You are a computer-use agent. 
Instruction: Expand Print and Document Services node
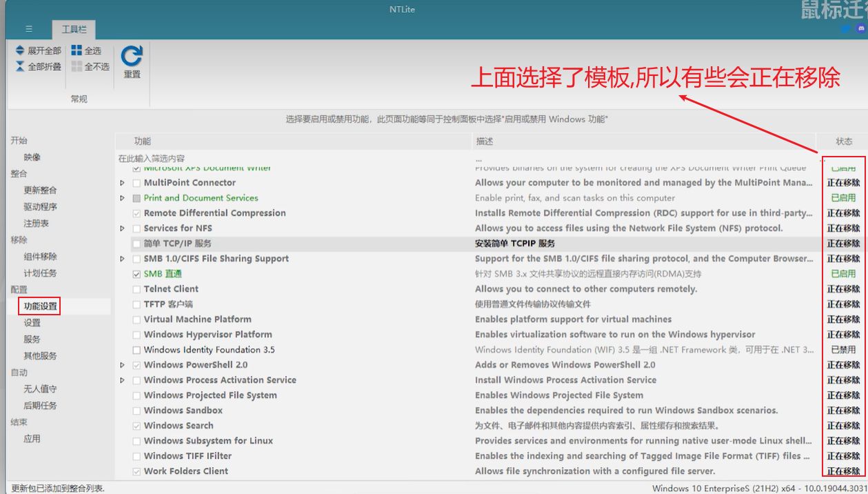pyautogui.click(x=123, y=198)
